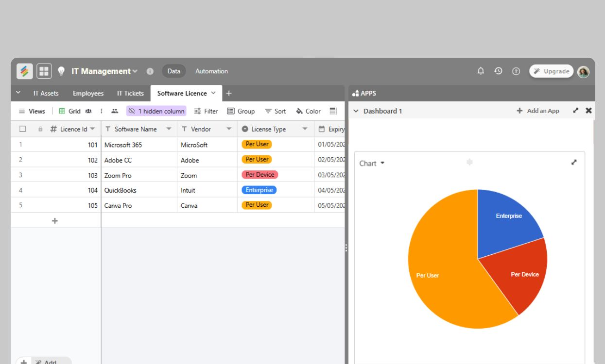Click the Per User tag for Canva Pro
This screenshot has width=605, height=364.
point(257,205)
